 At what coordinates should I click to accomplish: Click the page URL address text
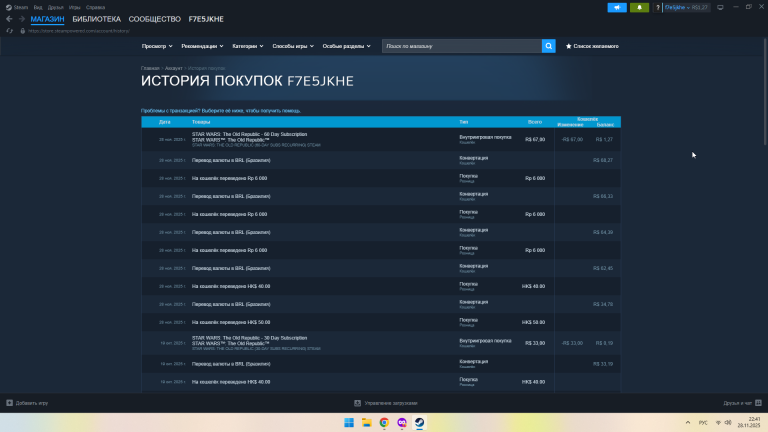[79, 31]
